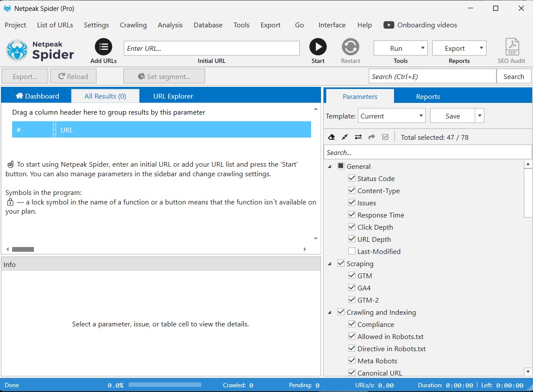Click the # column header
Viewport: 533px width, 392px height.
33,130
